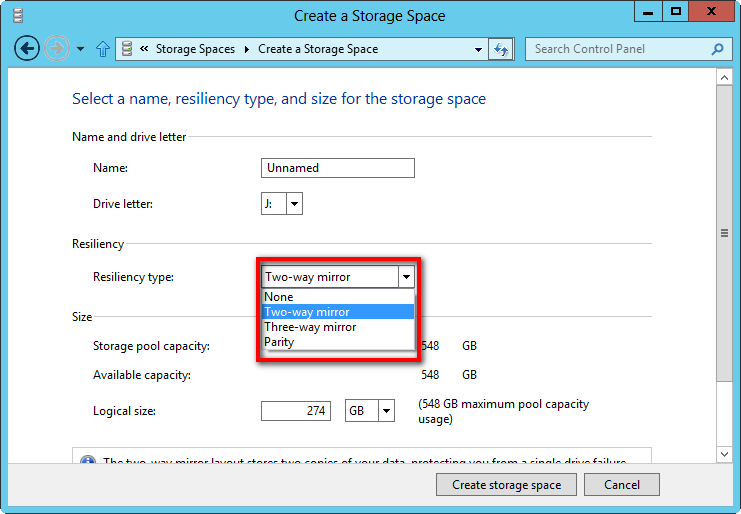Minimize the Create a Storage Space window
The width and height of the screenshot is (741, 514).
click(648, 11)
